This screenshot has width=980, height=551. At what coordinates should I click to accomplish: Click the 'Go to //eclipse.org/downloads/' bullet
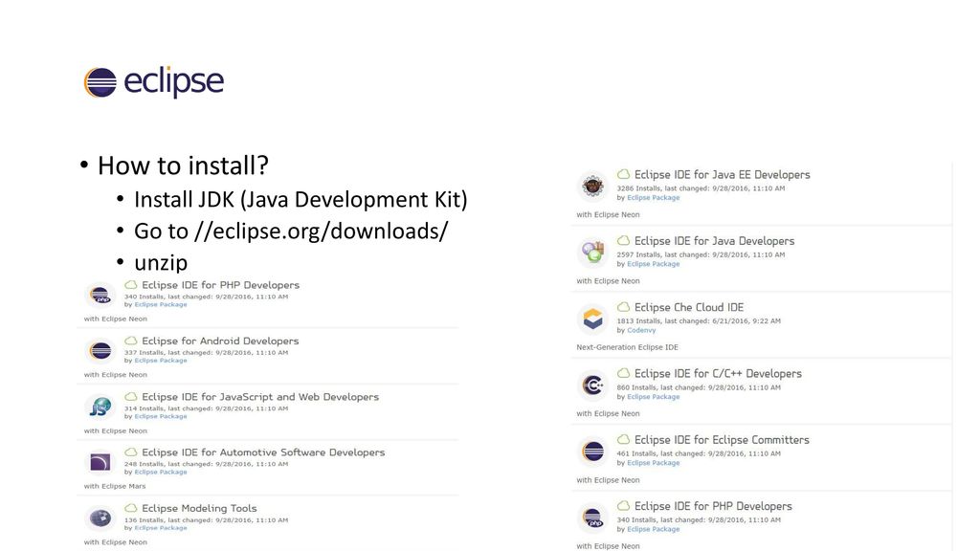coord(291,231)
